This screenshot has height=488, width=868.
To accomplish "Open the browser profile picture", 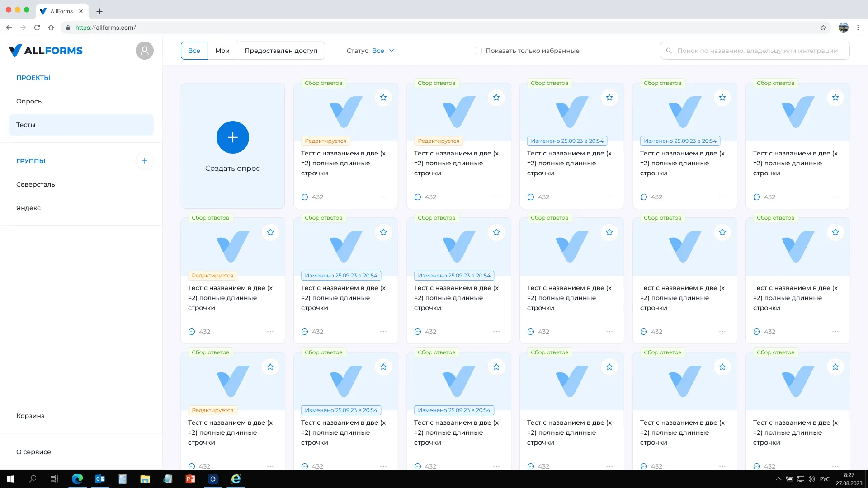I will pyautogui.click(x=844, y=28).
